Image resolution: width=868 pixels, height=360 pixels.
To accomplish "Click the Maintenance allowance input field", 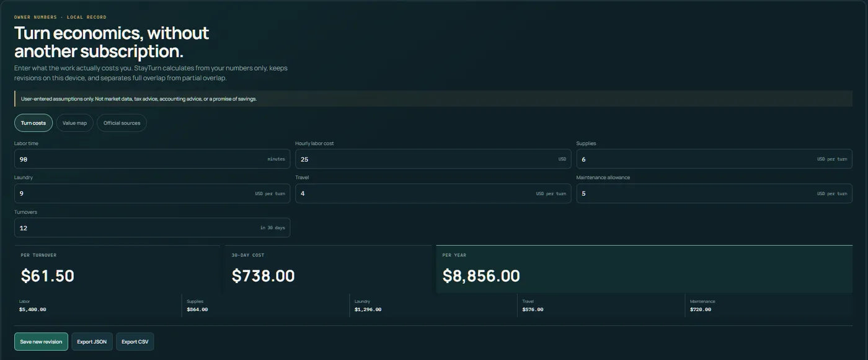I will [x=714, y=193].
